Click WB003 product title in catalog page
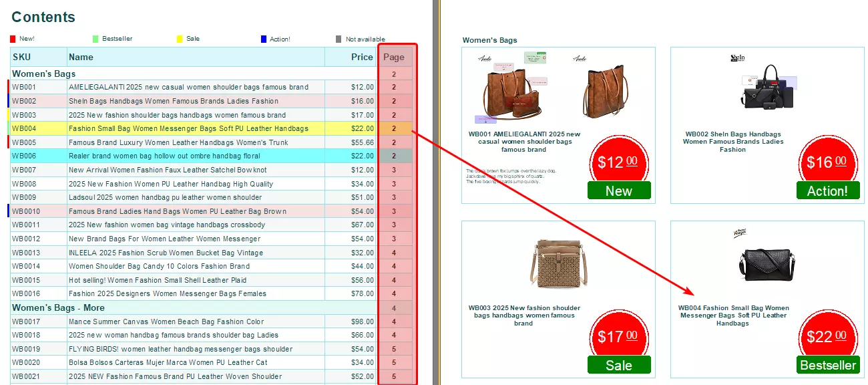 click(524, 315)
